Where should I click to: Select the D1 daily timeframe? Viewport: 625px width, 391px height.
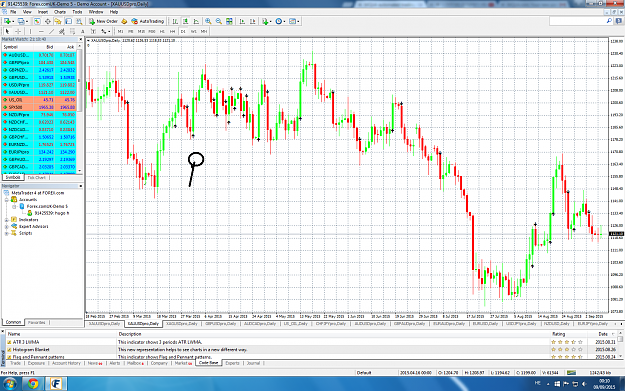point(183,31)
